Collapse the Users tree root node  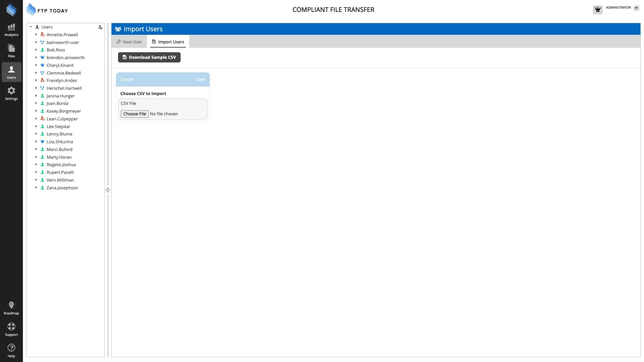tap(31, 27)
